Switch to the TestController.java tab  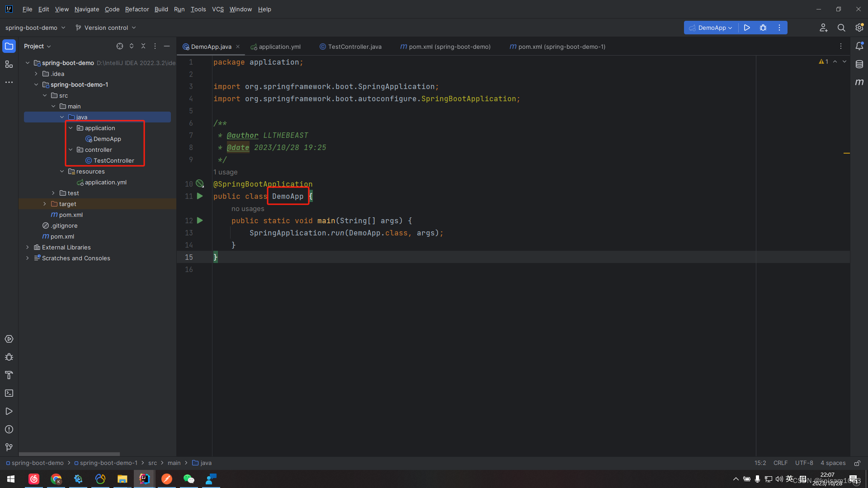[350, 47]
